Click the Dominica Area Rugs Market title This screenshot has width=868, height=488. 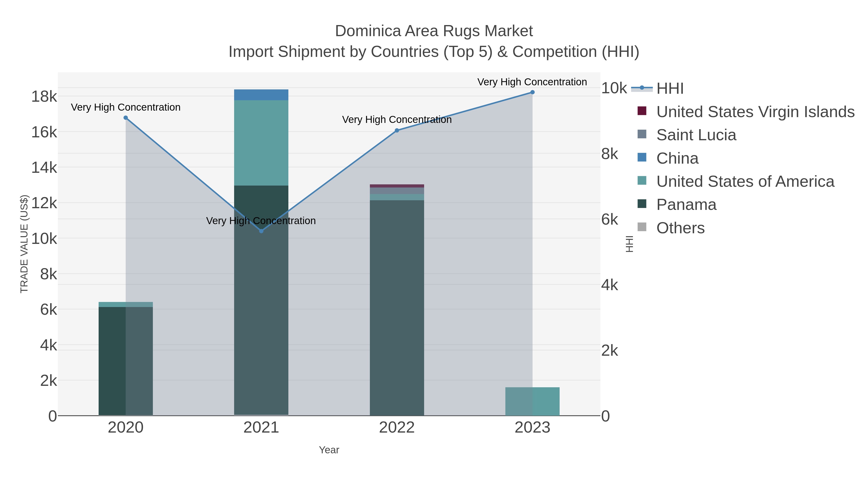pos(434,31)
